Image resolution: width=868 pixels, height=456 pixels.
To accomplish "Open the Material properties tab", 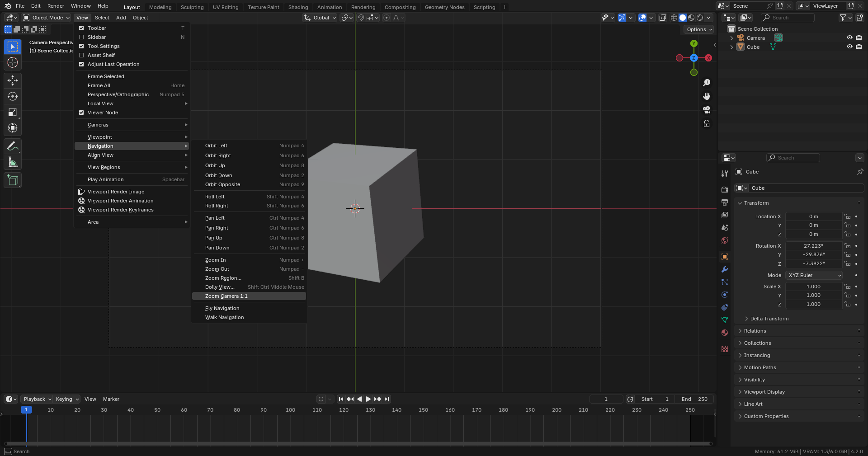I will tap(725, 333).
